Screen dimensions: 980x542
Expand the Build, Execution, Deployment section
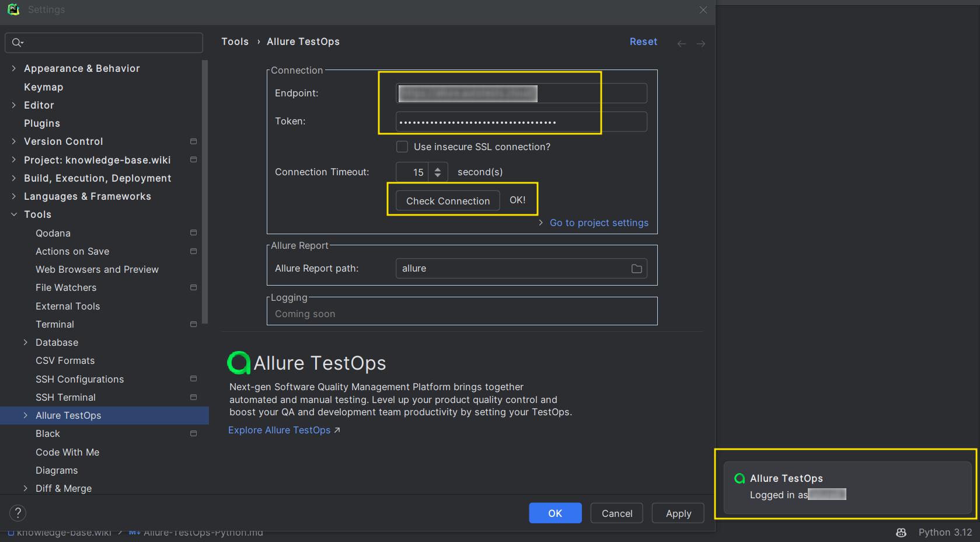(x=13, y=178)
